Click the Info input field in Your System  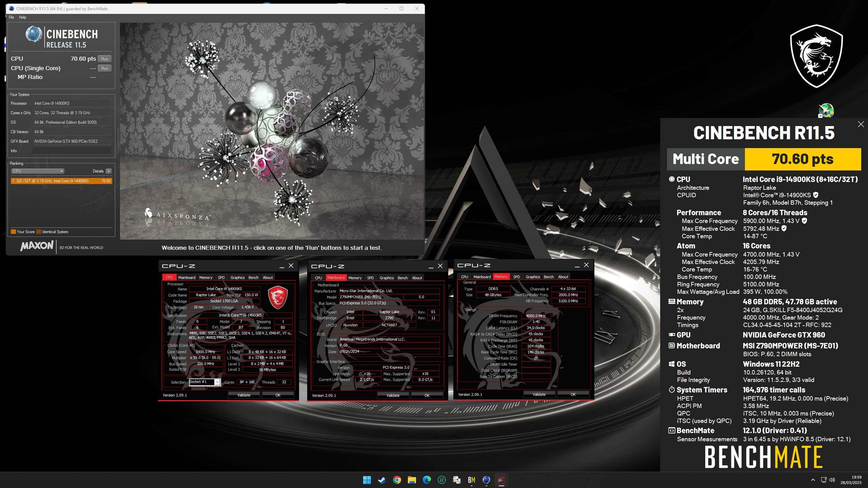[72, 151]
